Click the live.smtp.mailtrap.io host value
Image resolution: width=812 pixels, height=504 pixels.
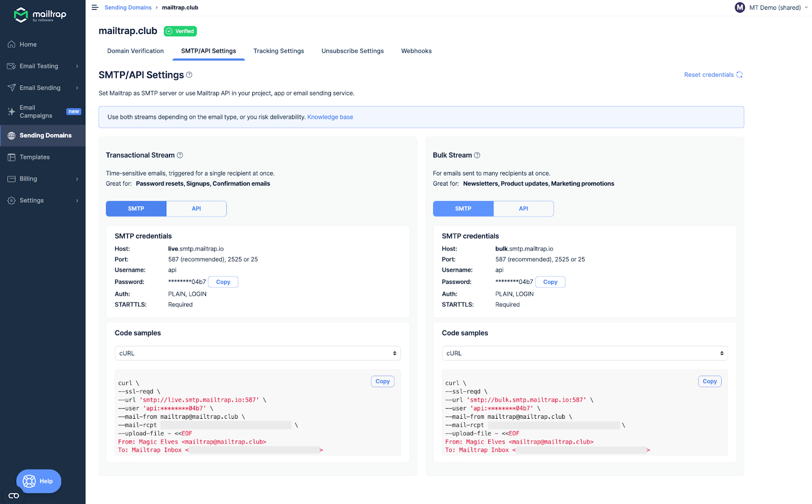(196, 249)
